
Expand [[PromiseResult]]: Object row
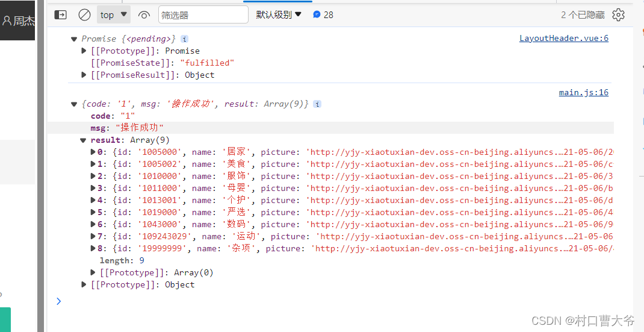[84, 75]
